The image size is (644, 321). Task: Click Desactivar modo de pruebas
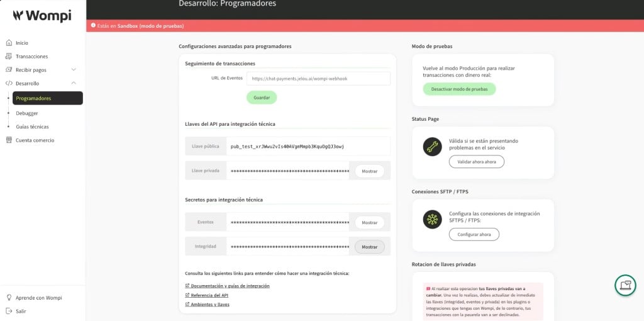click(x=459, y=89)
